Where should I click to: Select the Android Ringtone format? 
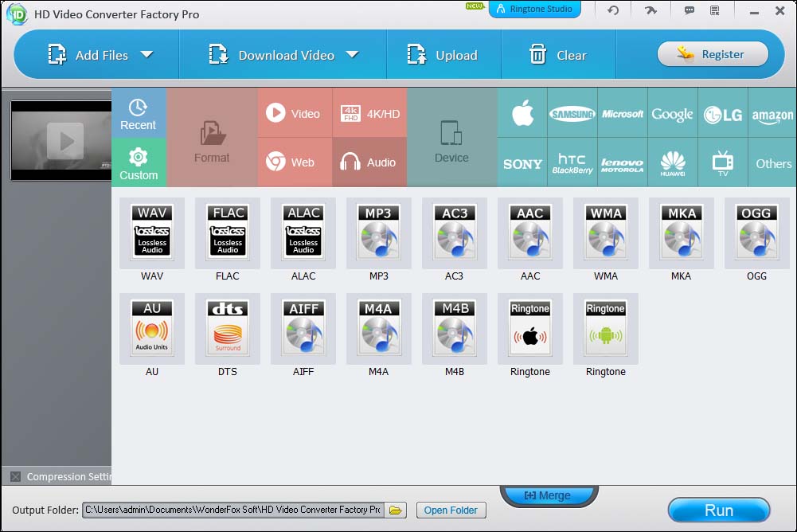(x=605, y=328)
